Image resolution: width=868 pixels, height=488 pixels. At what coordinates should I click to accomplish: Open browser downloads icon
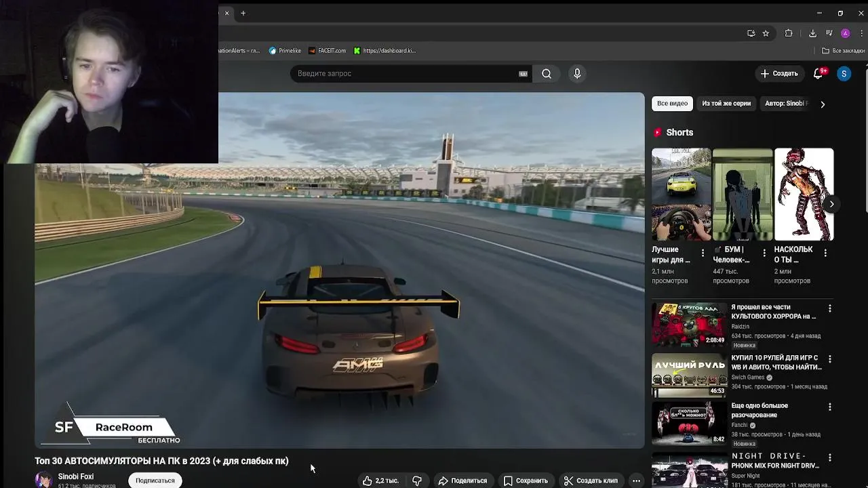pos(812,33)
